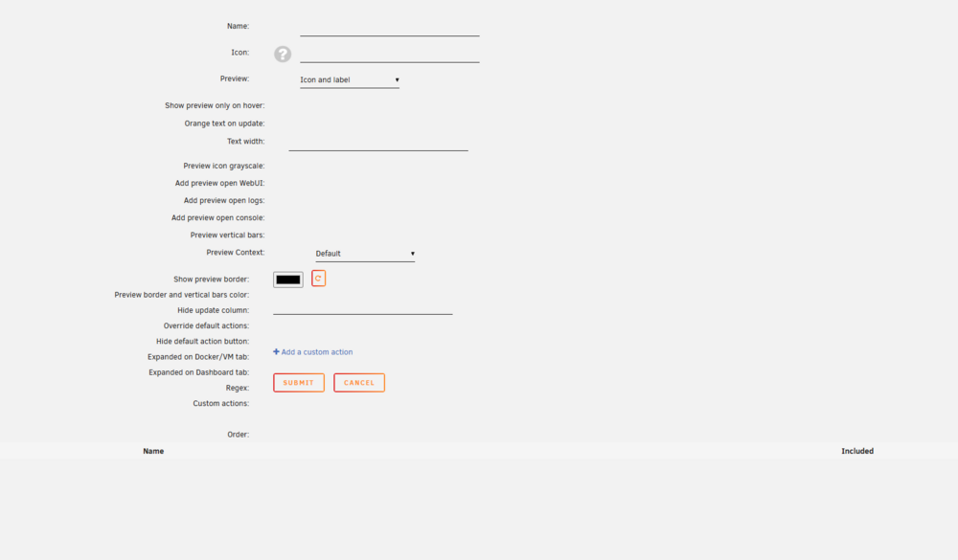
Task: Click the Add preview open logs label
Action: [223, 200]
